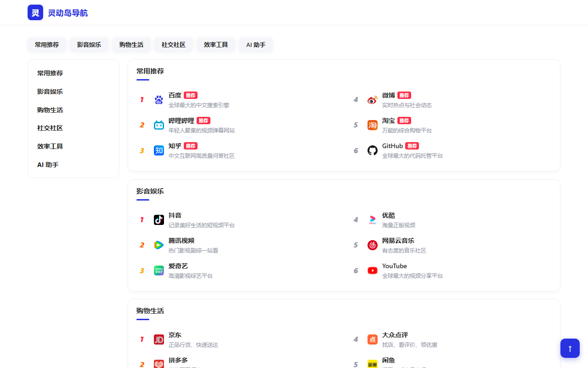Open the GitHub link text
Screen dimensions: 588x368
tap(392, 146)
